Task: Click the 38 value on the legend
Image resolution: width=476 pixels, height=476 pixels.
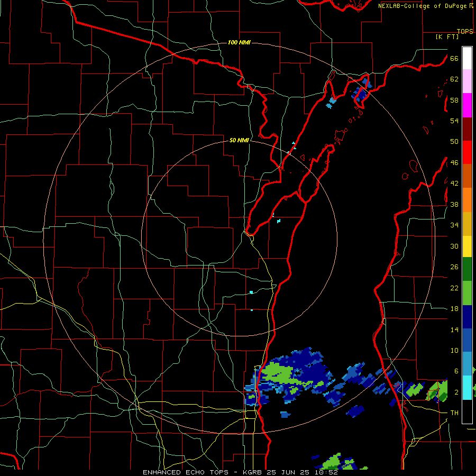Action: coord(454,205)
